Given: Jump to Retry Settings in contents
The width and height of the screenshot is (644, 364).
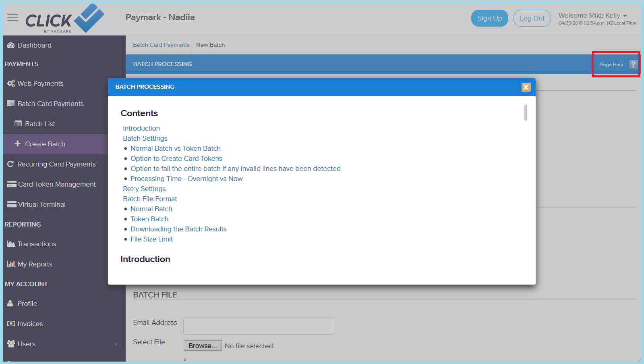Looking at the screenshot, I should 144,189.
